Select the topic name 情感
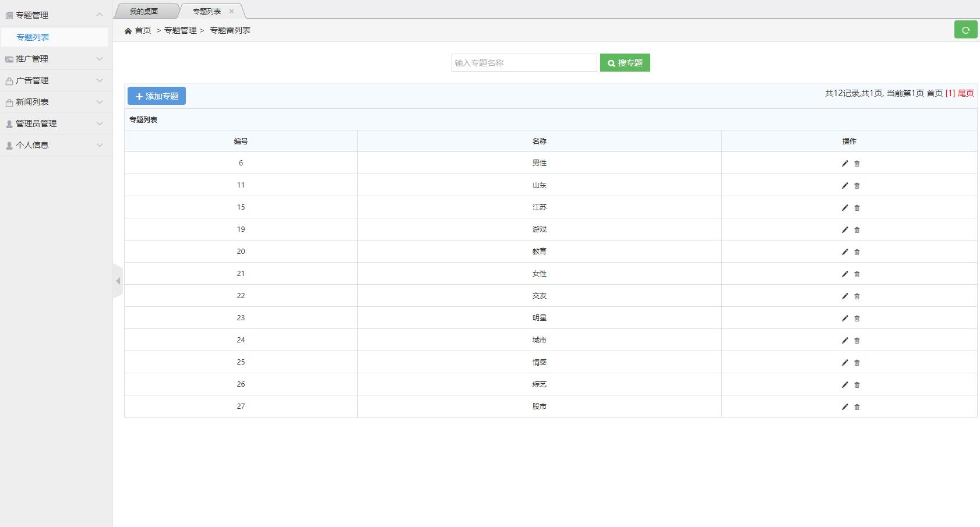980x527 pixels. click(x=540, y=362)
